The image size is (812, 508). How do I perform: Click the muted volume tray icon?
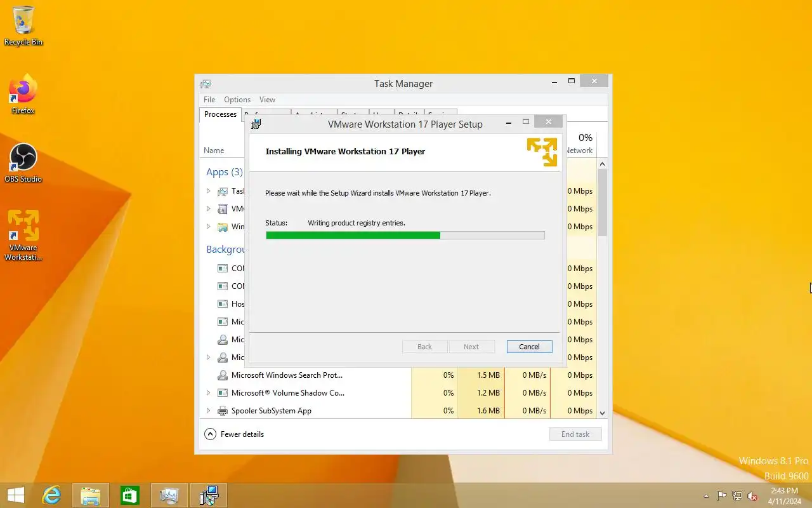click(752, 496)
